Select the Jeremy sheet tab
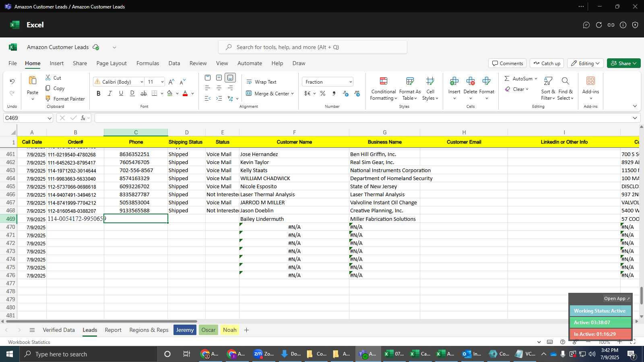This screenshot has width=644, height=362. tap(185, 330)
